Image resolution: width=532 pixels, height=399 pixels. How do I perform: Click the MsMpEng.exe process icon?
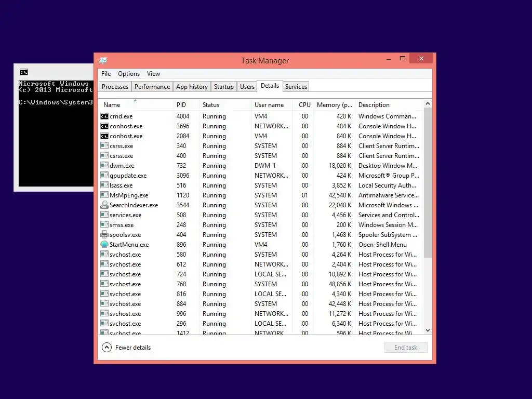(104, 195)
